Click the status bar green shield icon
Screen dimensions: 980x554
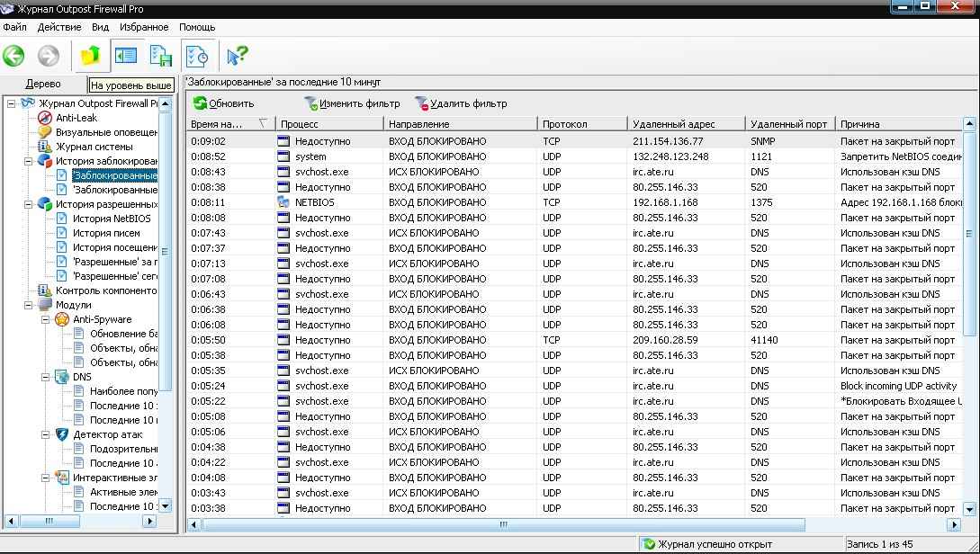click(x=649, y=544)
